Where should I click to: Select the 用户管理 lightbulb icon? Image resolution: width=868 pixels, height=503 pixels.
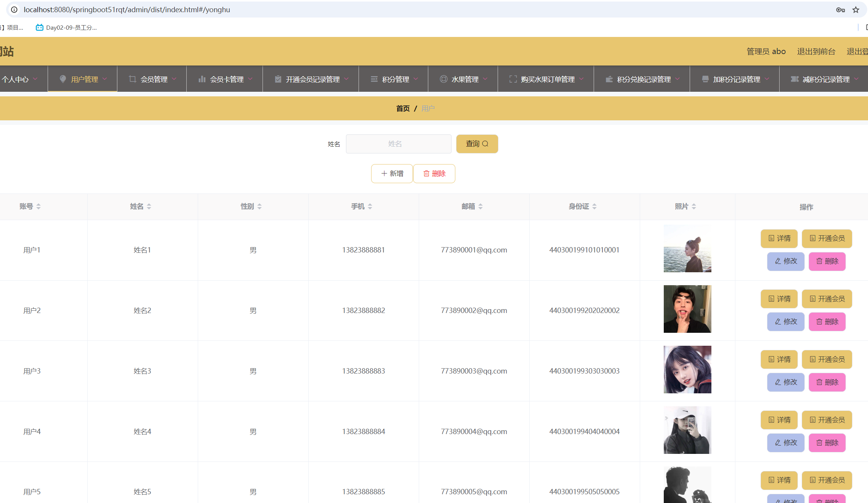[x=63, y=79]
